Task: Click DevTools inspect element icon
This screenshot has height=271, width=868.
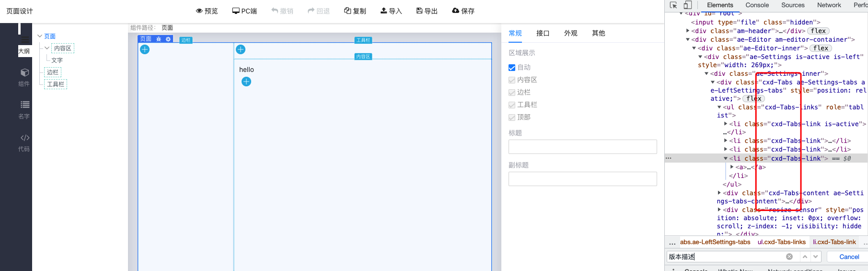Action: [x=673, y=5]
